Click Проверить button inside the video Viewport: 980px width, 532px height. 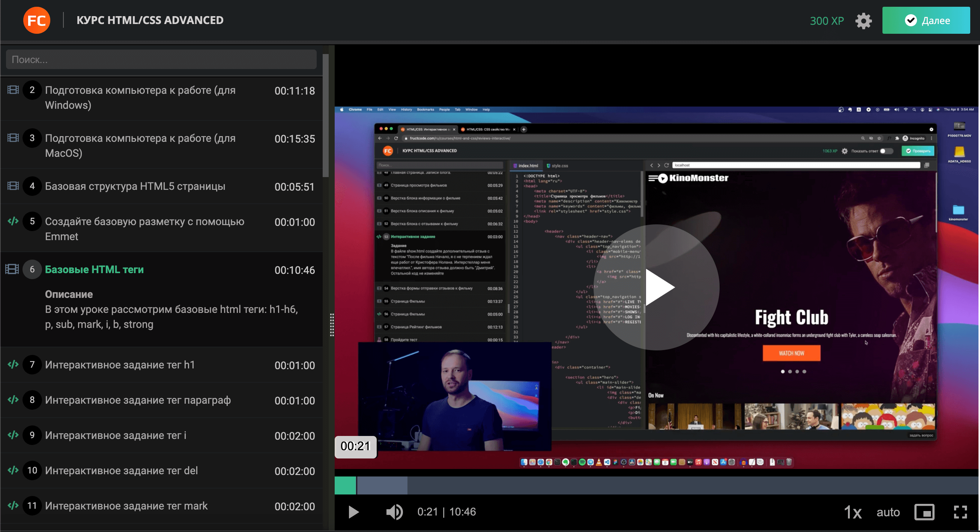coord(918,151)
